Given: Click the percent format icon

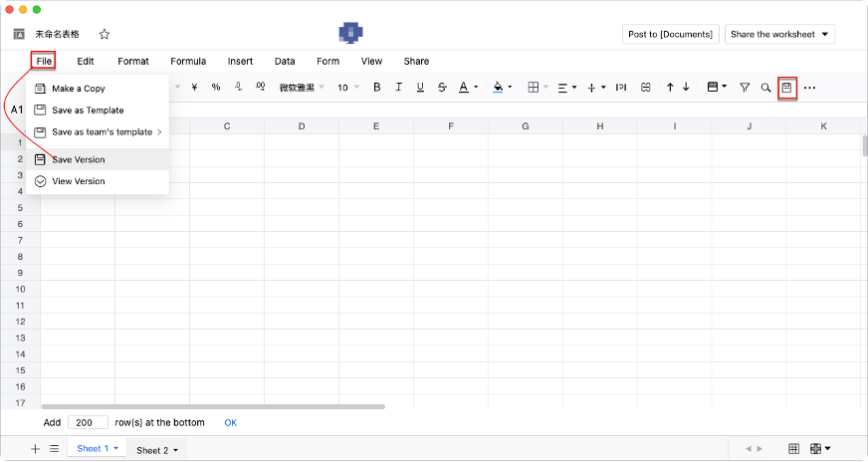Looking at the screenshot, I should point(216,88).
